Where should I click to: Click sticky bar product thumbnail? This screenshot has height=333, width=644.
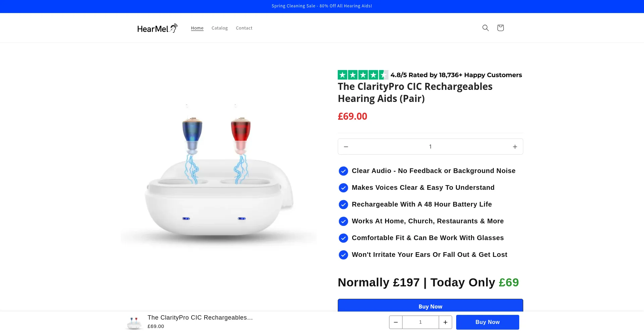tap(134, 323)
